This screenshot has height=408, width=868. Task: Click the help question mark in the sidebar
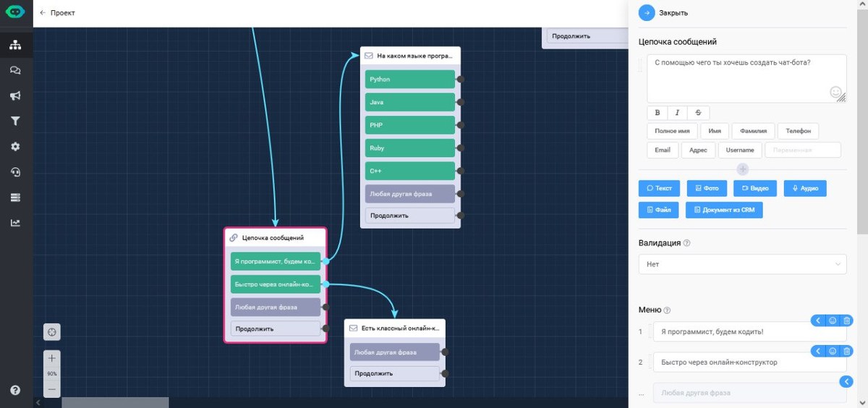pyautogui.click(x=15, y=391)
